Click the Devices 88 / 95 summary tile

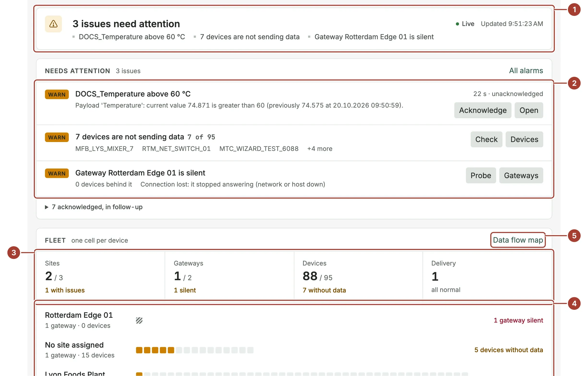point(358,276)
